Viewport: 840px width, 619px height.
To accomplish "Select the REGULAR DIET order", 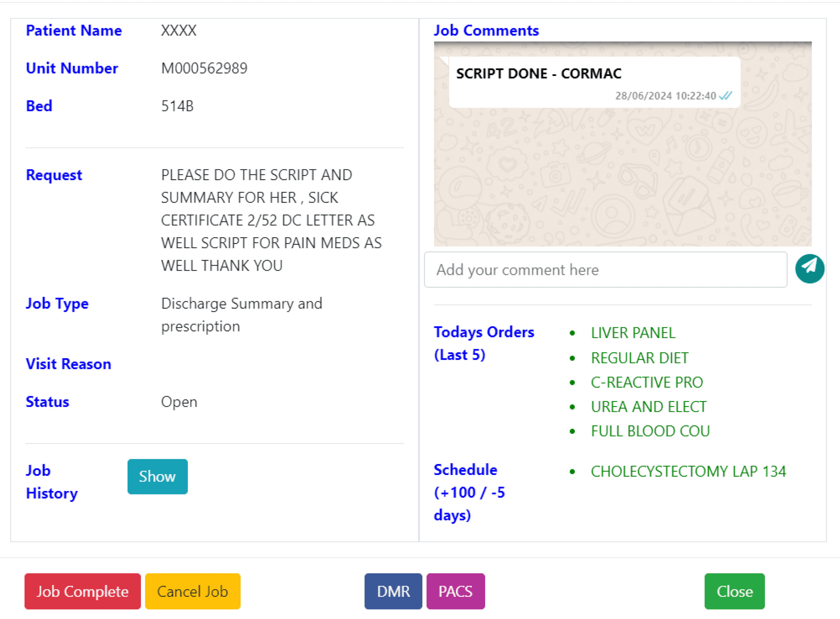I will (639, 358).
